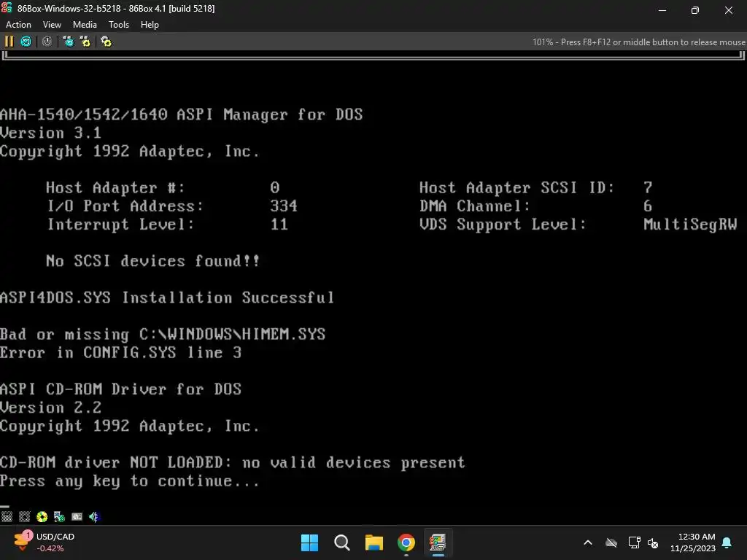
Task: Click the text 'ASPI4DOS.SYS Installation Successful'
Action: (167, 297)
